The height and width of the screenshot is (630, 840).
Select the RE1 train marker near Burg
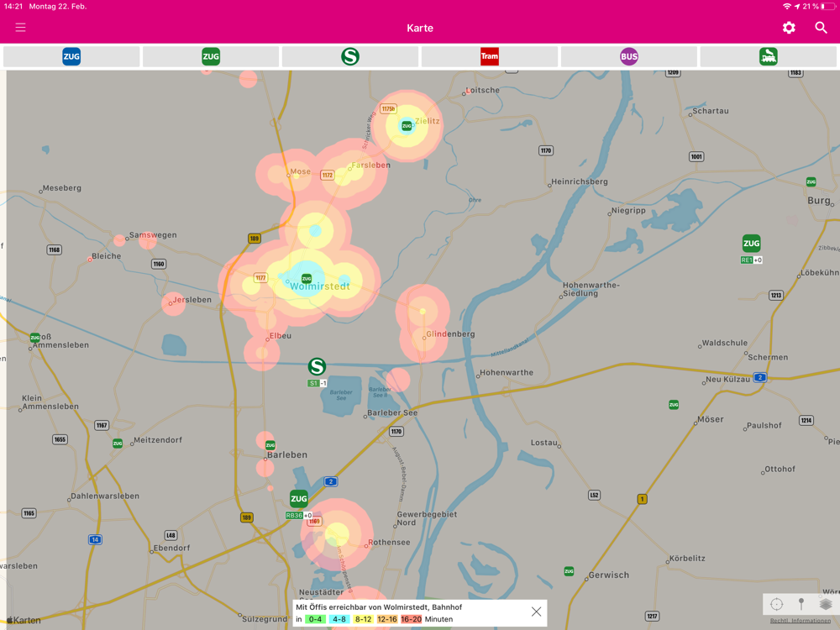(x=751, y=244)
